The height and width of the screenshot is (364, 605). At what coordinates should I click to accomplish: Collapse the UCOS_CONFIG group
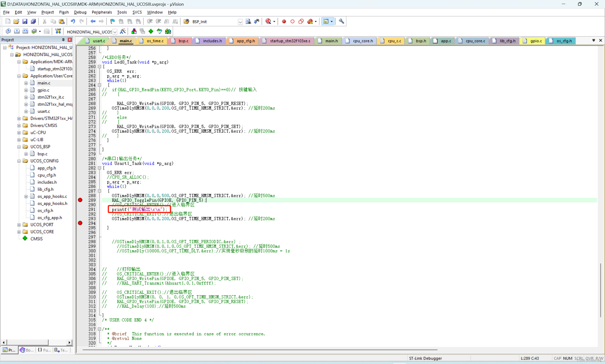(19, 161)
